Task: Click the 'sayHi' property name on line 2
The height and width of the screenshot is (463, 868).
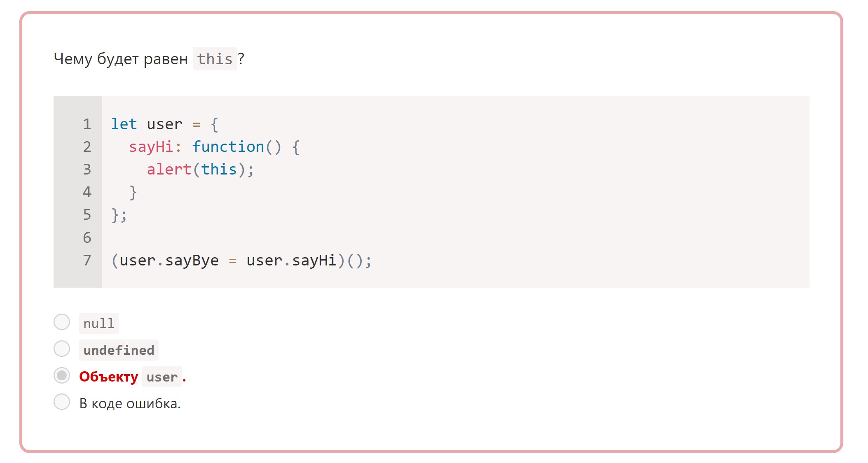Action: (x=152, y=147)
